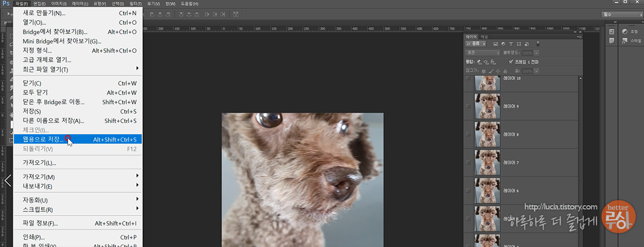Filter layers by shape layer icon
Viewport: 644px width, 247px height.
519,44
